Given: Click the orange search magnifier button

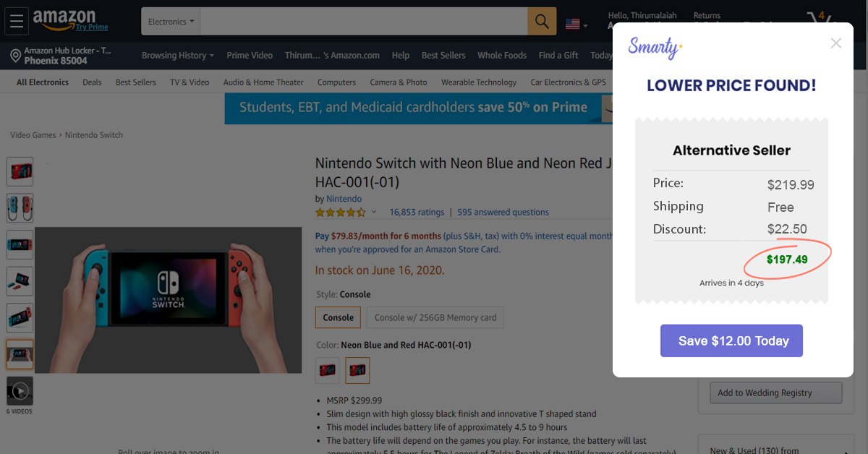Looking at the screenshot, I should click(x=542, y=22).
